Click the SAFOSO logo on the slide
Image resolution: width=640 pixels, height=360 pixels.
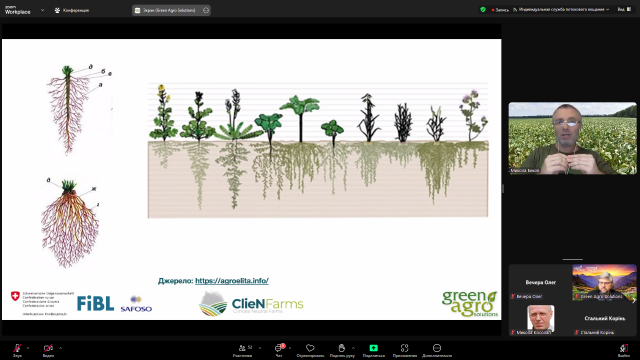pos(136,305)
